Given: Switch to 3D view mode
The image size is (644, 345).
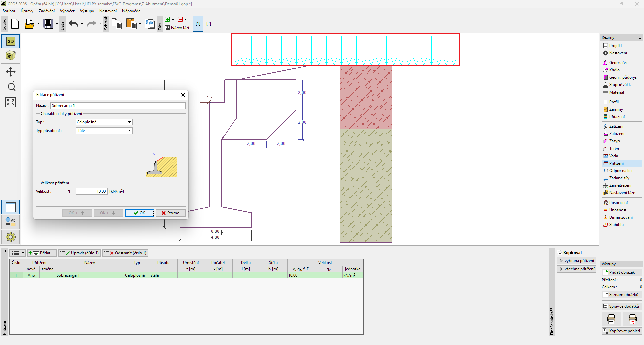Looking at the screenshot, I should tap(11, 56).
